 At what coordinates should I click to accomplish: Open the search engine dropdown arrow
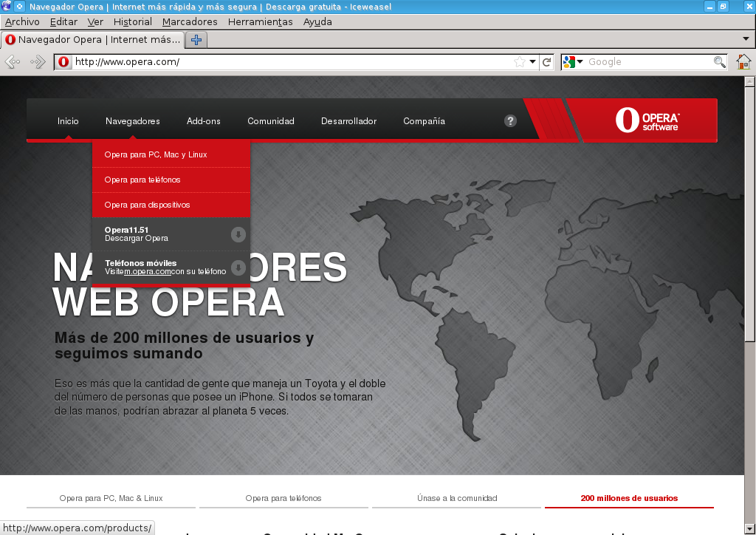pyautogui.click(x=580, y=62)
